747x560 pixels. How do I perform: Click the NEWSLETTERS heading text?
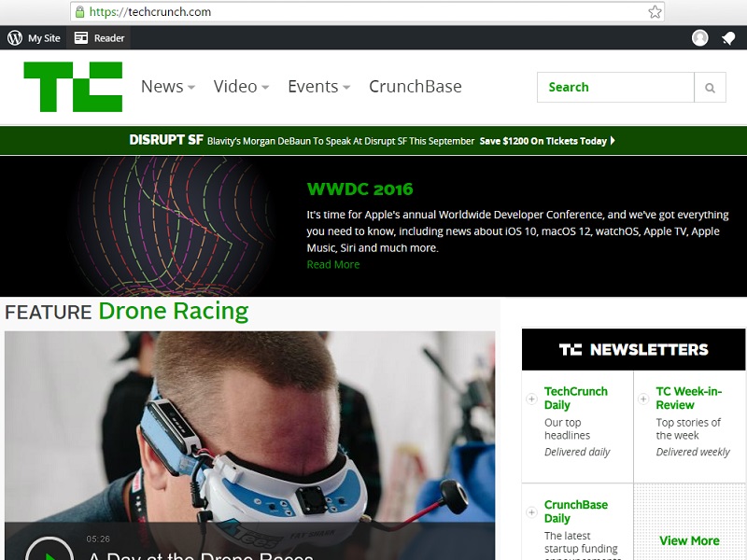[x=649, y=349]
